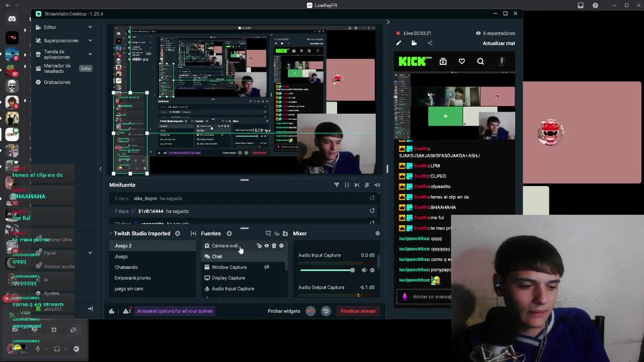Adjust the Audio Input Capture volume slider
Viewport: 644px width, 362px height.
[327, 270]
